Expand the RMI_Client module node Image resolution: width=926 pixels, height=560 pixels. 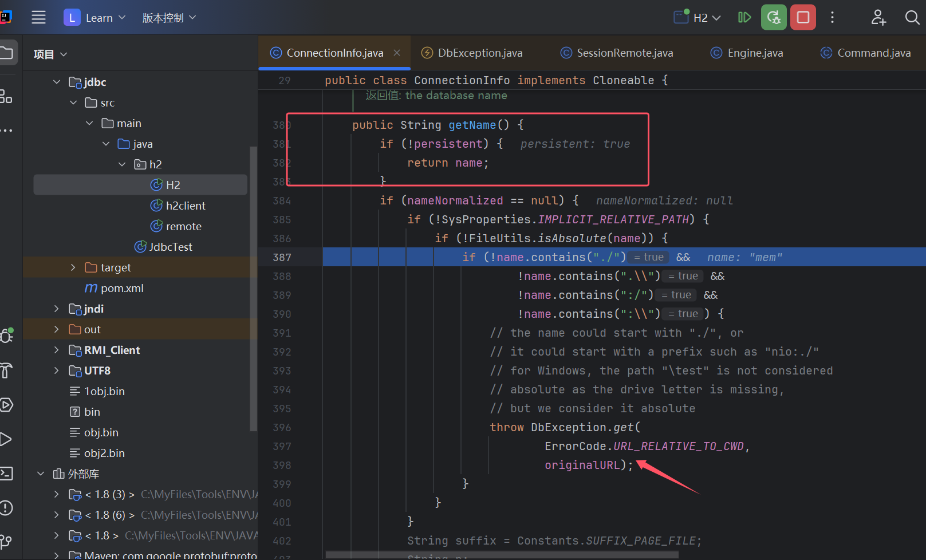pos(57,350)
